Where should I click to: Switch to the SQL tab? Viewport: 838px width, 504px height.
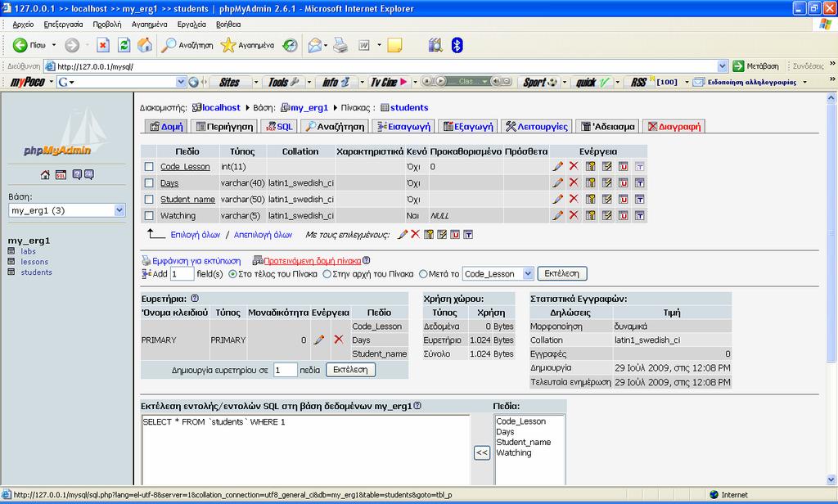click(280, 127)
